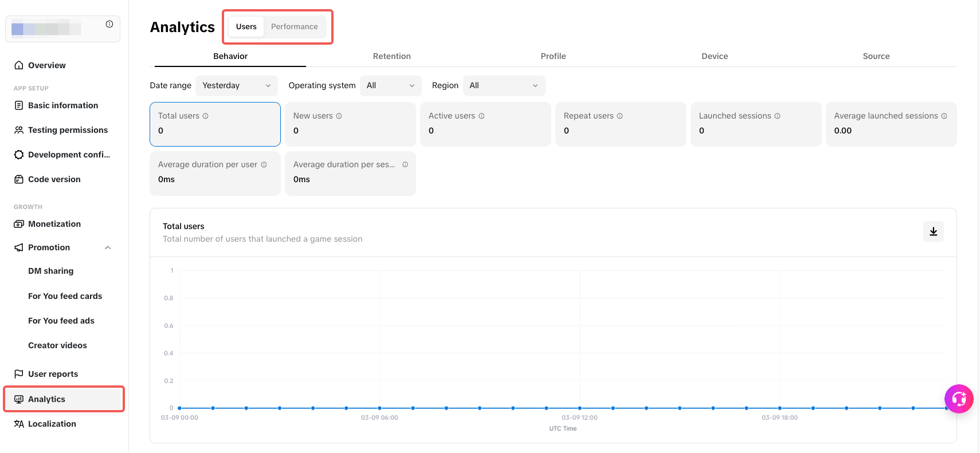Screen dimensions: 980x453
Task: Select the Total users metric card
Action: pyautogui.click(x=215, y=124)
